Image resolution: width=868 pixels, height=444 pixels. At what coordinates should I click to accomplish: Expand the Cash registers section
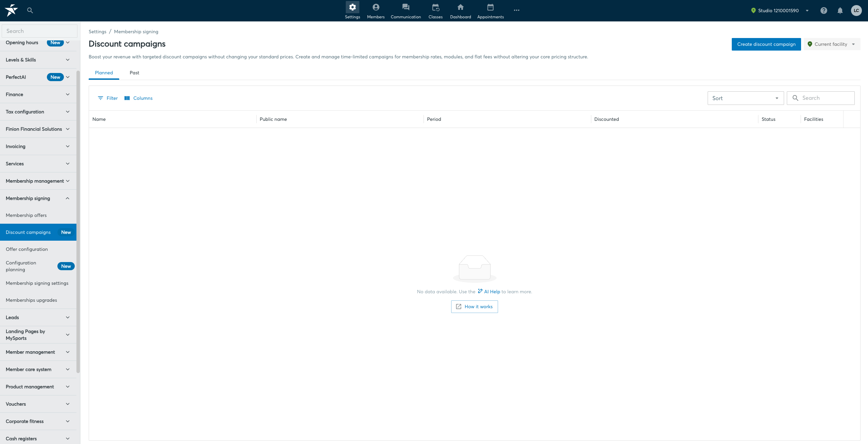[x=38, y=438]
